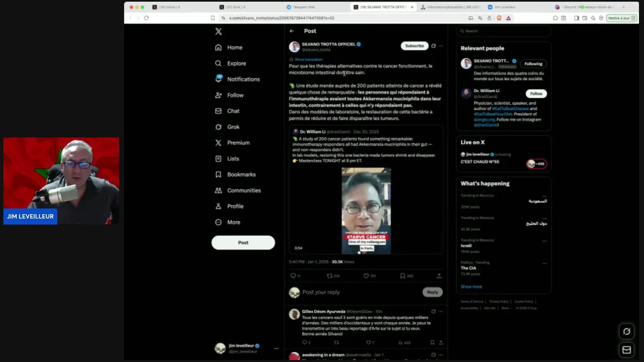The height and width of the screenshot is (362, 644).
Task: Switch to the Home / X tab
Action: (x=170, y=7)
